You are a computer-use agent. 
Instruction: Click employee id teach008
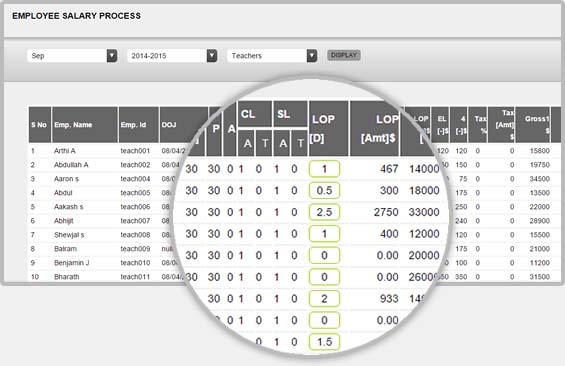(135, 235)
